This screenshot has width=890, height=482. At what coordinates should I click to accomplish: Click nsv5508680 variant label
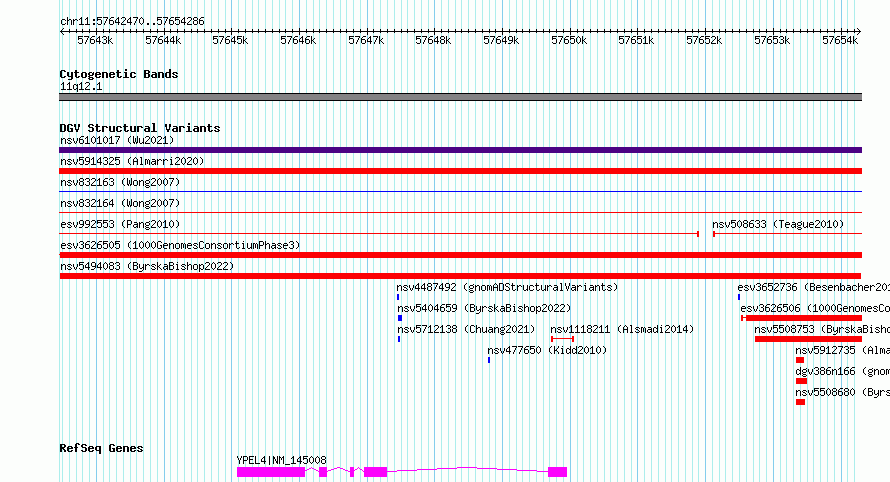click(x=842, y=392)
